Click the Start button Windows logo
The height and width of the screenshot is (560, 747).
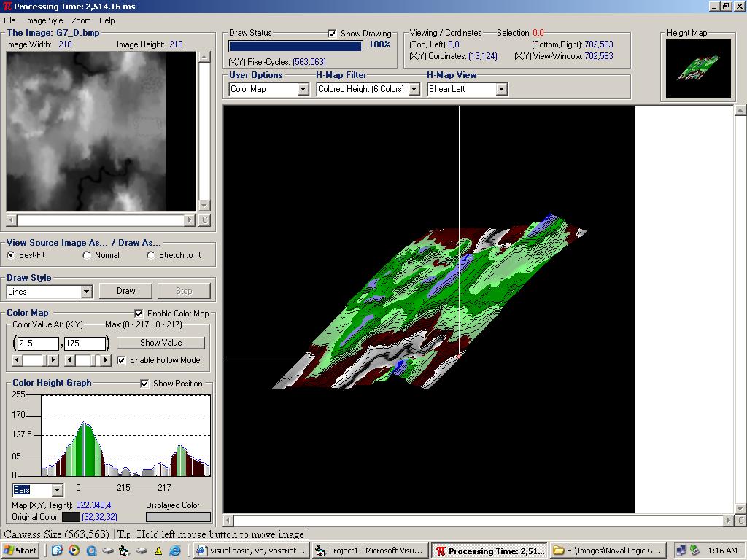(x=9, y=551)
